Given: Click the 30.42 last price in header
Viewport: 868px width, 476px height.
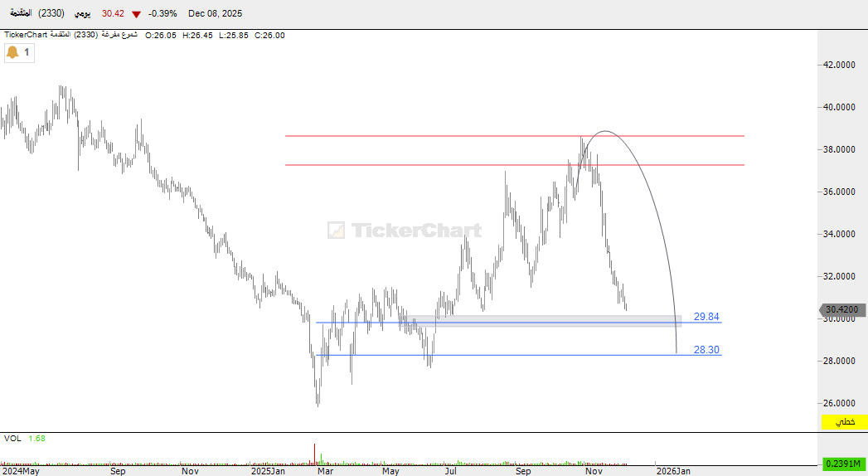Looking at the screenshot, I should pyautogui.click(x=113, y=14).
